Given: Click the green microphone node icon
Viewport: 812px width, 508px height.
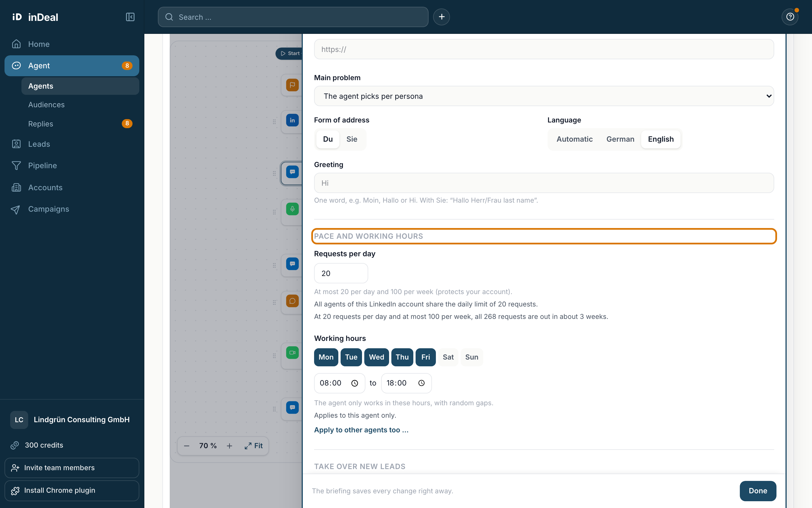Looking at the screenshot, I should click(292, 209).
